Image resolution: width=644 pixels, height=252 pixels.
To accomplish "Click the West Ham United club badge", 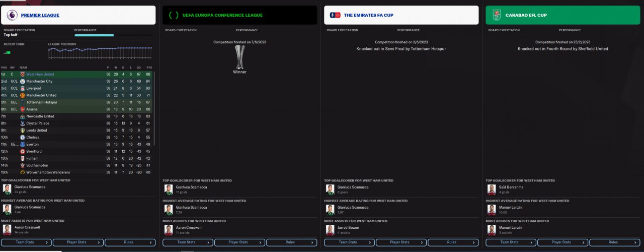I will pyautogui.click(x=22, y=74).
